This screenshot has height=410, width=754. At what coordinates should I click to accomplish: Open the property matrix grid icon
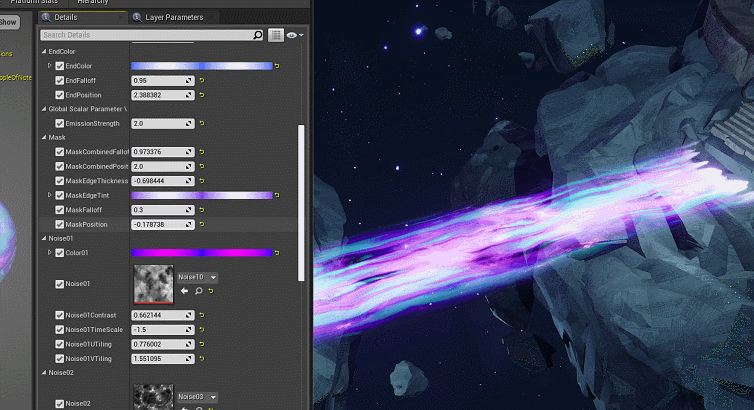pyautogui.click(x=276, y=35)
